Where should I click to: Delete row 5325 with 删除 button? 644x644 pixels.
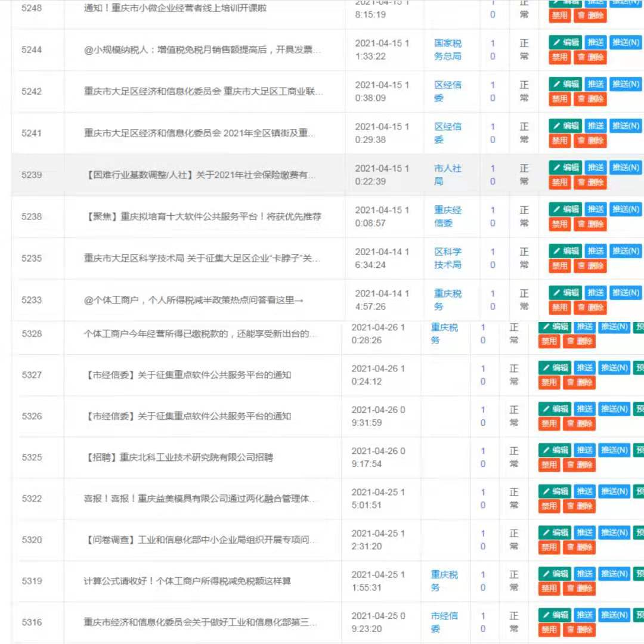(x=579, y=465)
